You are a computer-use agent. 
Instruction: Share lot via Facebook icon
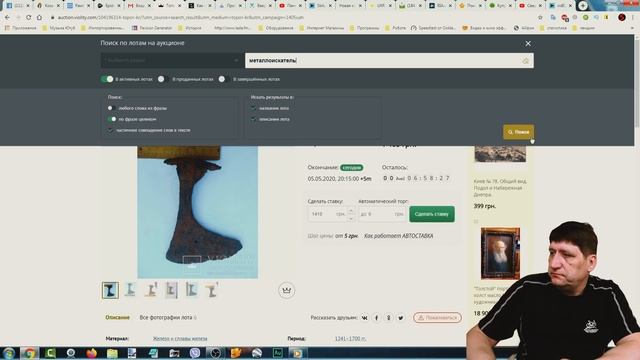376,318
